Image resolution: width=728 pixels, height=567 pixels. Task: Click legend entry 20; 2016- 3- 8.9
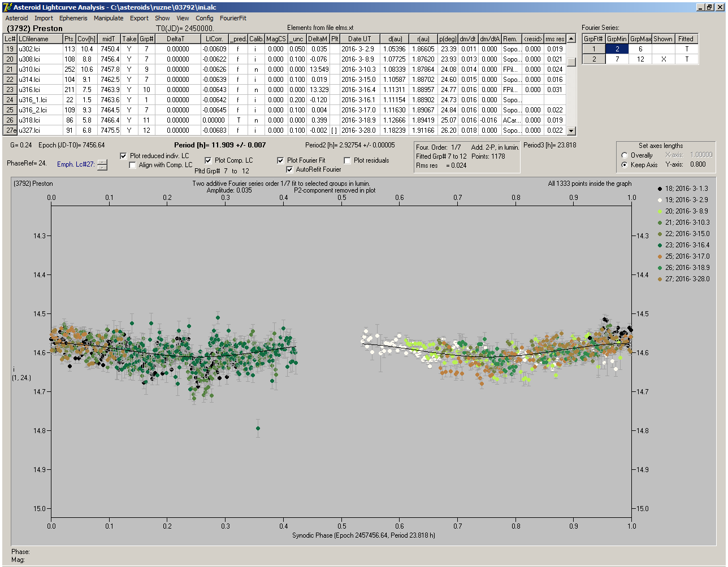(683, 211)
